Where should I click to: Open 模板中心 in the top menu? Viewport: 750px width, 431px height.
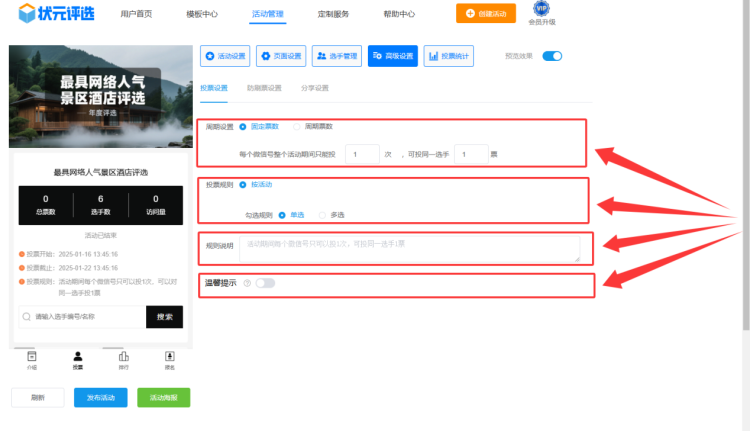click(x=202, y=14)
